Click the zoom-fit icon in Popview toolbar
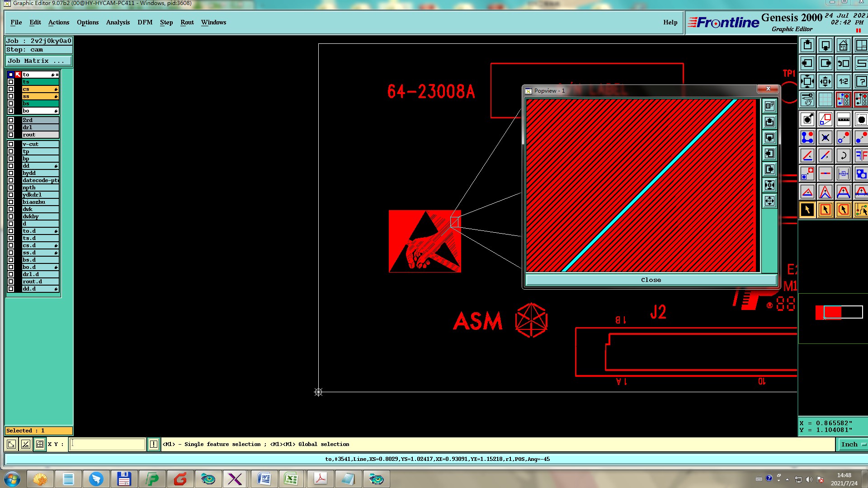This screenshot has width=868, height=488. [x=769, y=185]
